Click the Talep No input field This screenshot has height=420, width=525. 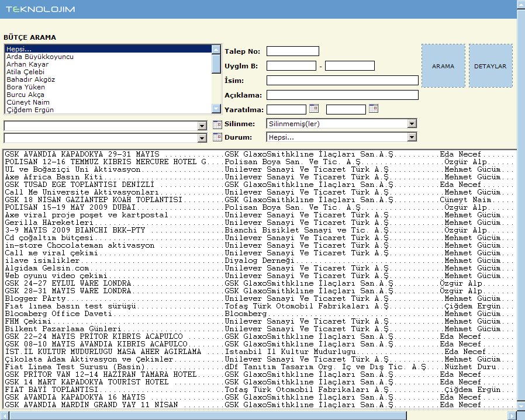pos(293,51)
